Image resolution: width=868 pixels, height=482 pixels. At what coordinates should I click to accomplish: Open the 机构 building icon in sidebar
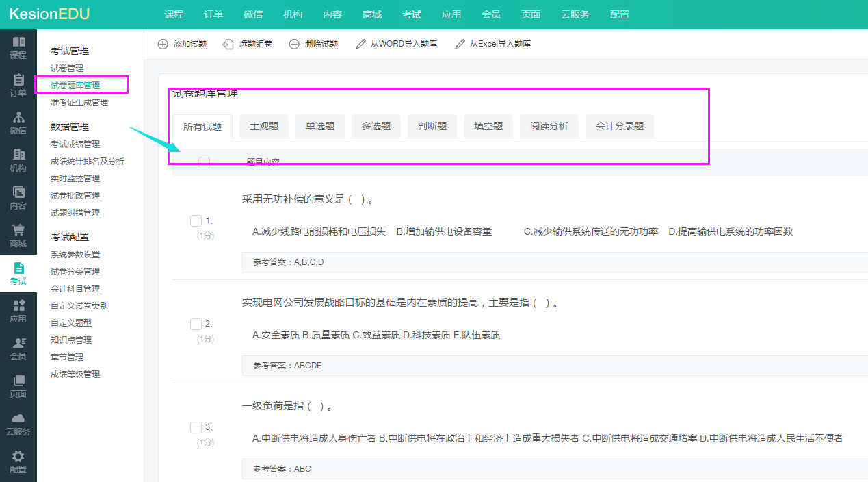18,155
